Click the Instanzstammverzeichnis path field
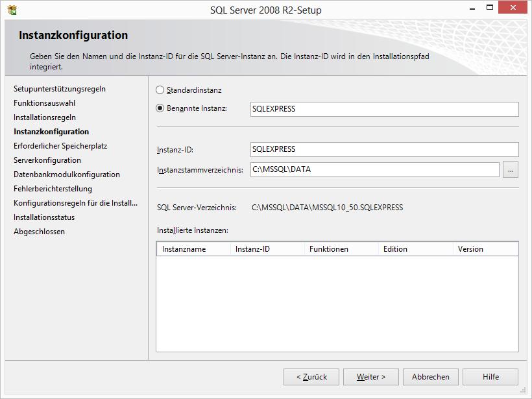This screenshot has width=532, height=399. point(375,169)
